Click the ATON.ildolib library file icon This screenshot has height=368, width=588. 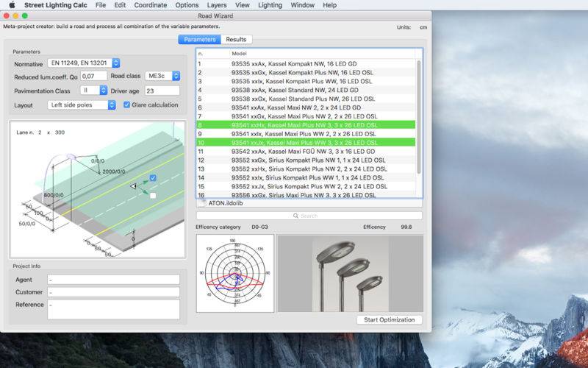[202, 203]
